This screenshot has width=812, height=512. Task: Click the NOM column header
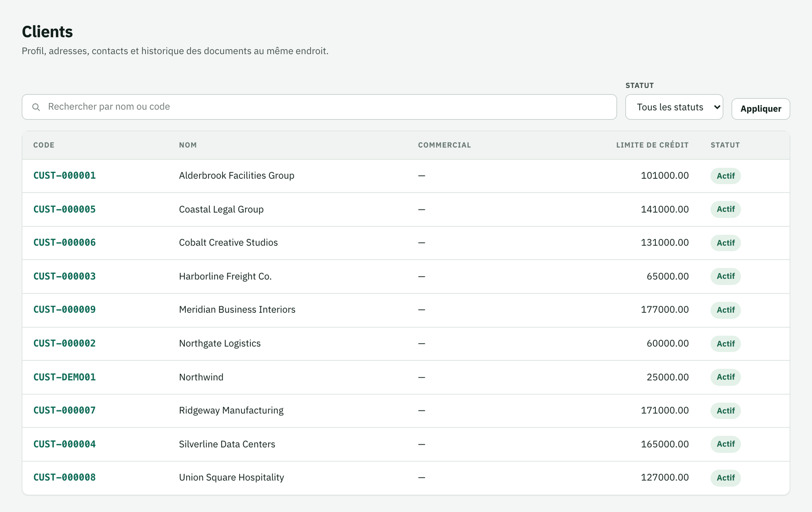click(188, 145)
